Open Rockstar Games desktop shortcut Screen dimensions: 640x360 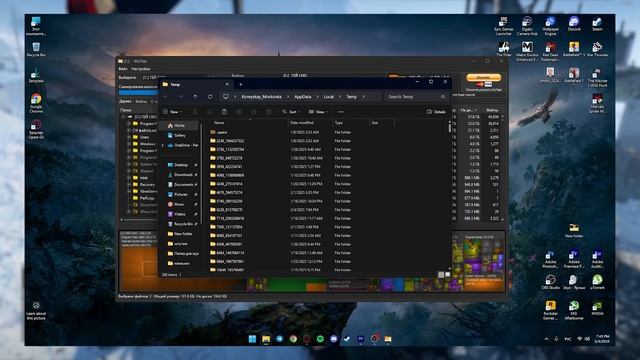coord(550,310)
